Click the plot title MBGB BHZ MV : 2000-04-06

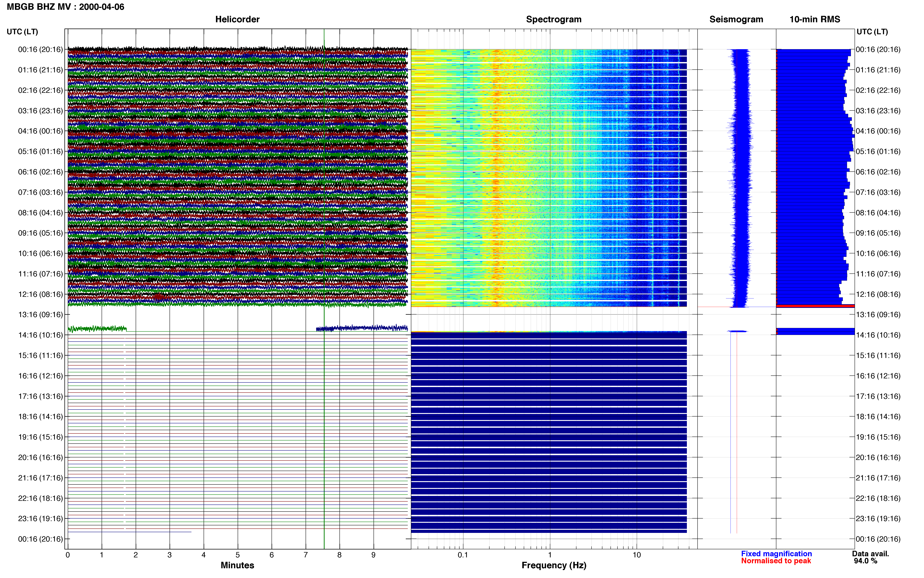click(65, 7)
